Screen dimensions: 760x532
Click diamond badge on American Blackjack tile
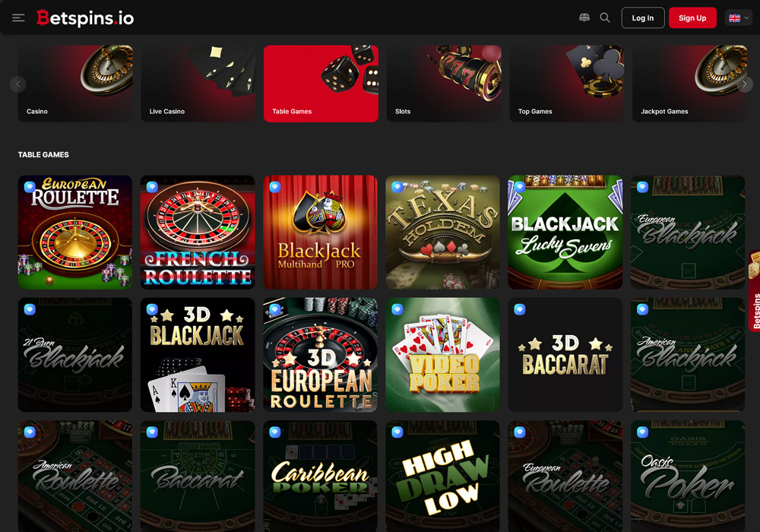642,309
